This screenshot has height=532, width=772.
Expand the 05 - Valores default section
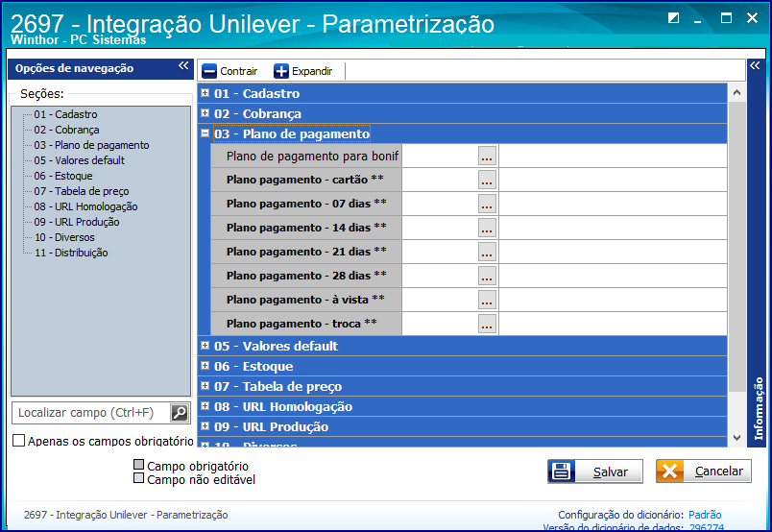[x=205, y=346]
